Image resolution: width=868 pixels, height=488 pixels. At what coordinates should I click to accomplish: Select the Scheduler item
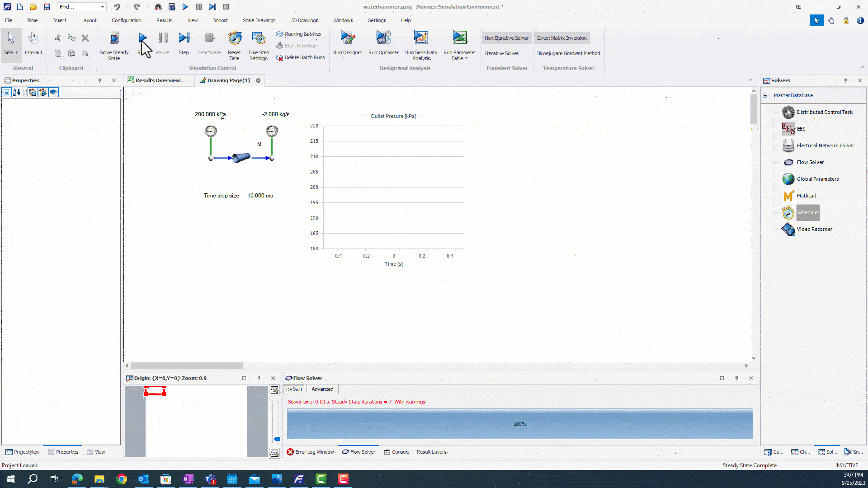pos(808,212)
